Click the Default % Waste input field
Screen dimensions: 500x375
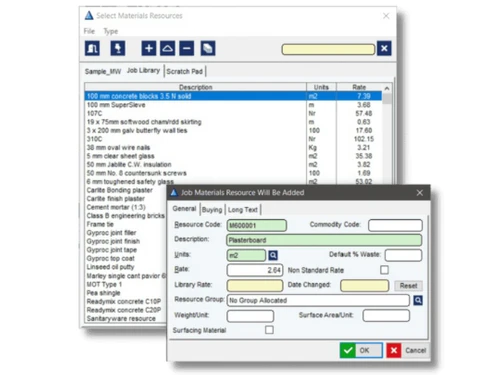coord(403,255)
